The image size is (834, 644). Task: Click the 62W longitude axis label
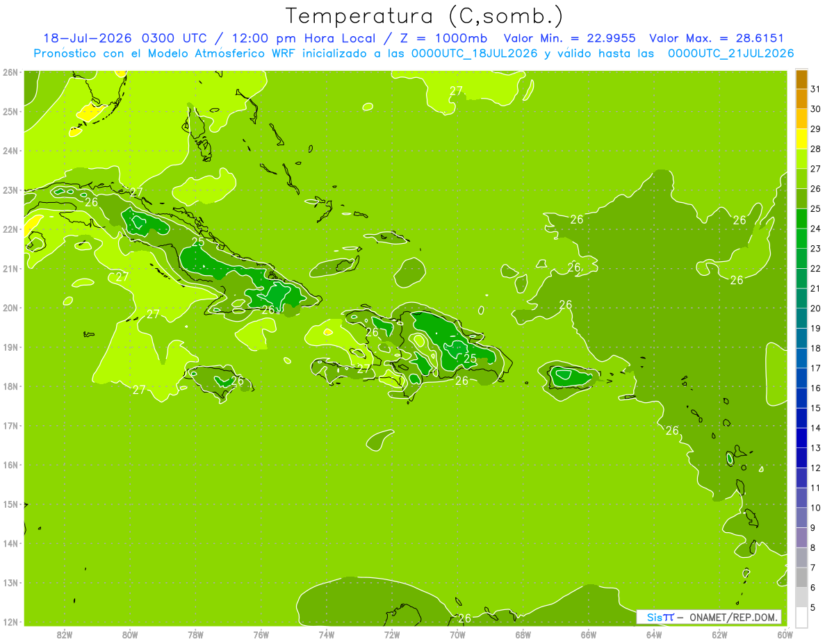tap(719, 634)
